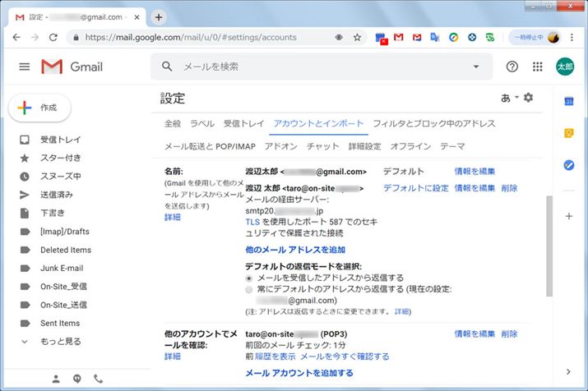588x391 pixels.
Task: Open the main menu hamburger icon
Action: (x=25, y=67)
